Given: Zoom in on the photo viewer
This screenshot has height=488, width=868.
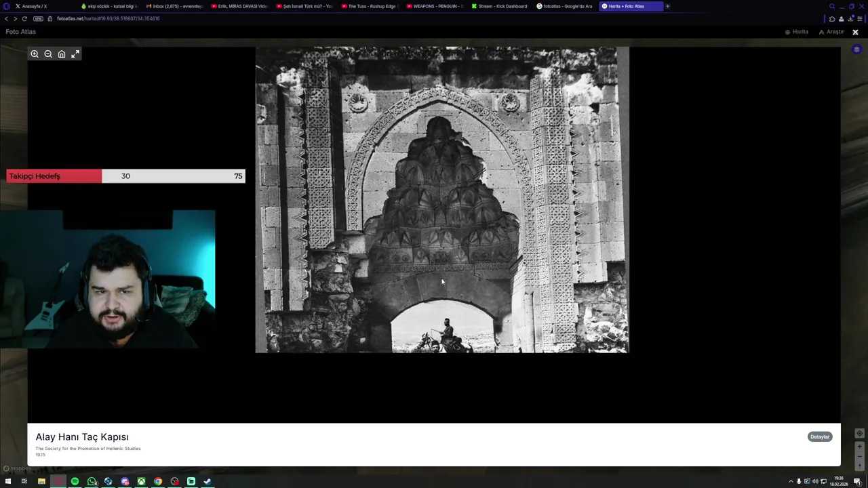Looking at the screenshot, I should (35, 54).
